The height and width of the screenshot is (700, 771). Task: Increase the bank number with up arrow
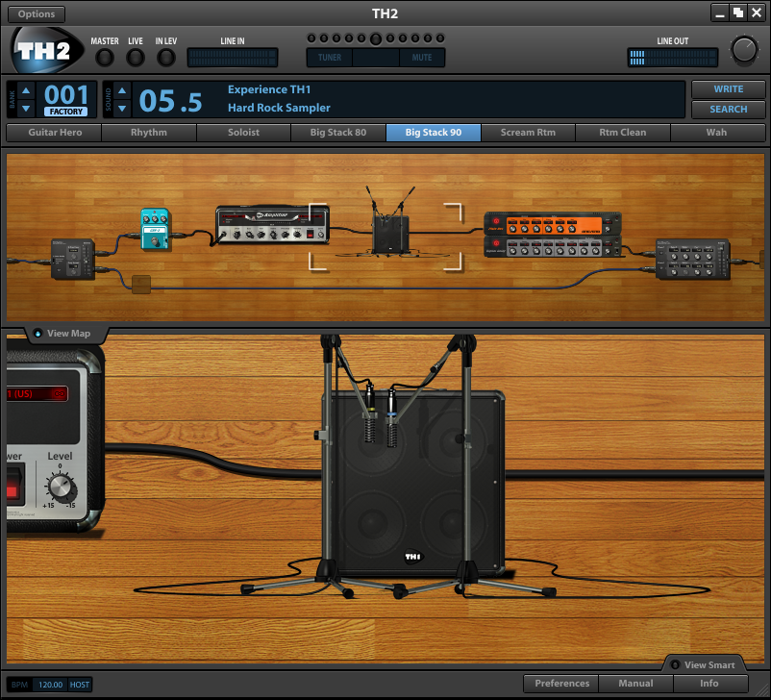point(26,90)
